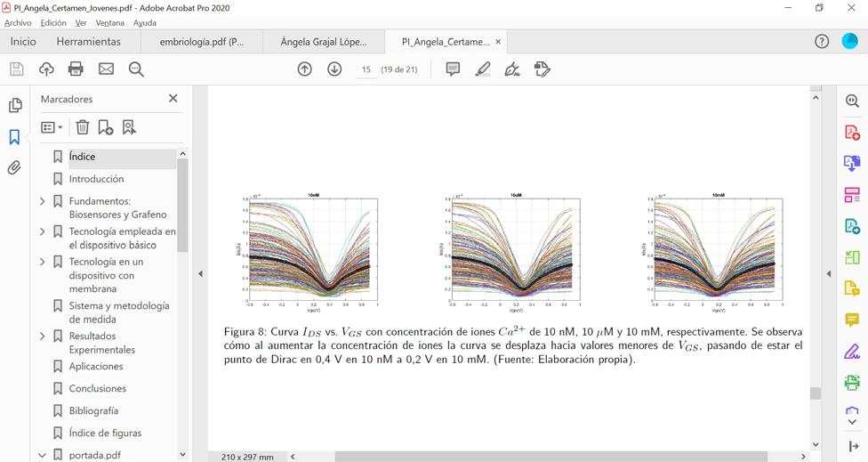868x462 pixels.
Task: Jump to Índice de figuras bookmark
Action: point(105,433)
